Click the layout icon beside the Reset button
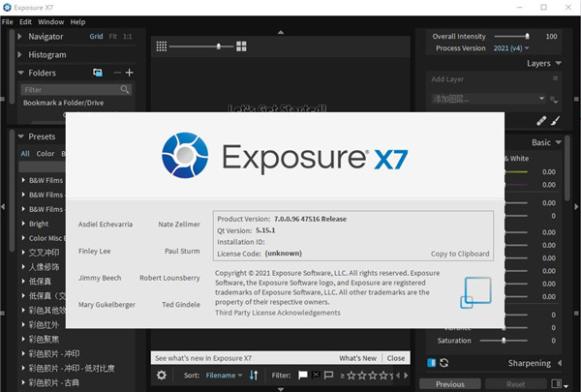 click(x=556, y=384)
